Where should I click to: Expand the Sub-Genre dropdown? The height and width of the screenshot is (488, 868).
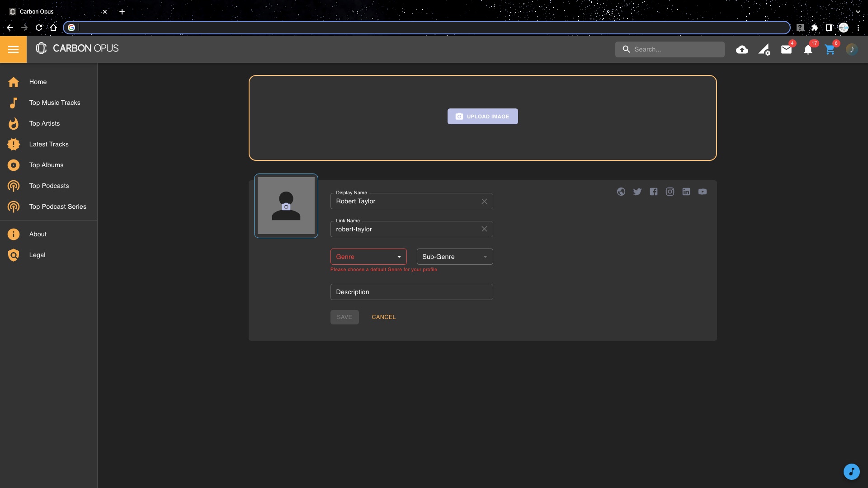pyautogui.click(x=454, y=257)
